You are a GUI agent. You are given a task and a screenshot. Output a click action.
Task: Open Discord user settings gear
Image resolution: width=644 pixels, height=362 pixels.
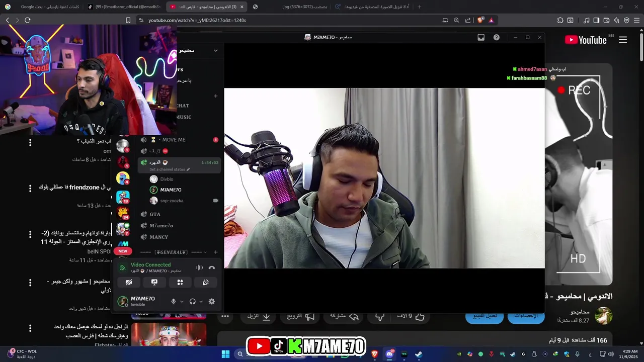coord(212,301)
